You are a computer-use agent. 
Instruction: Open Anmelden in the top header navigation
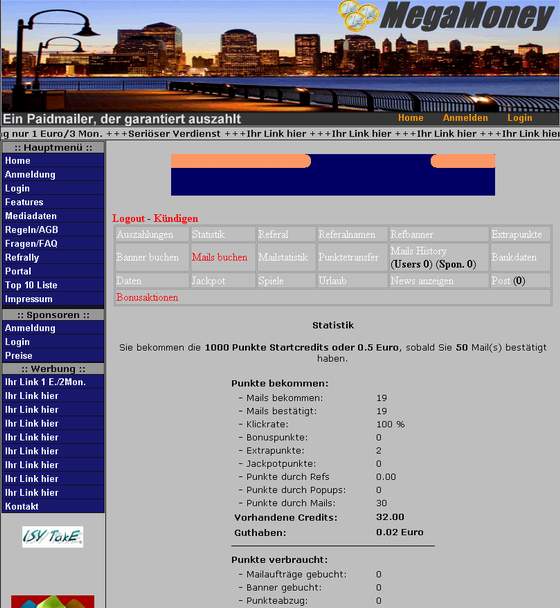click(x=465, y=118)
